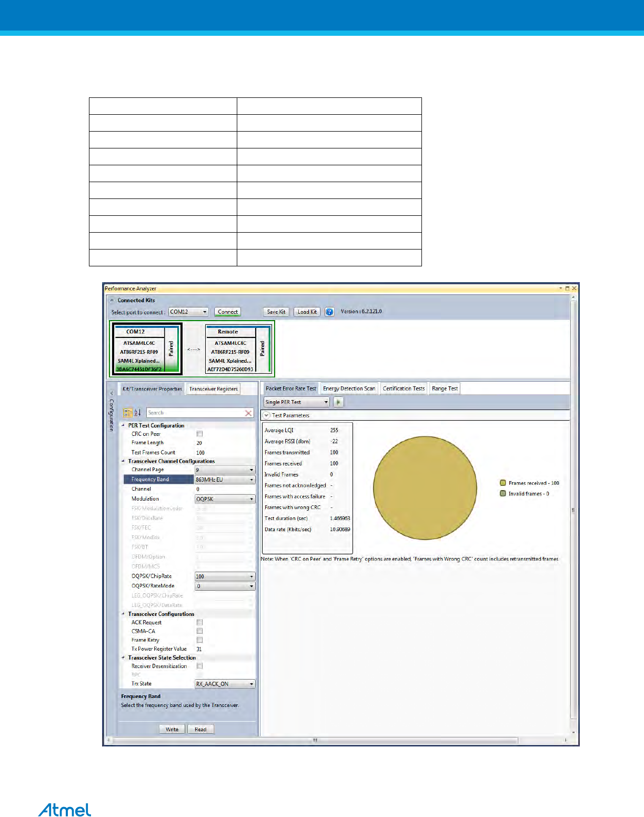Click the Average LQI value 255
Image resolution: width=644 pixels, height=817 pixels.
pyautogui.click(x=334, y=430)
